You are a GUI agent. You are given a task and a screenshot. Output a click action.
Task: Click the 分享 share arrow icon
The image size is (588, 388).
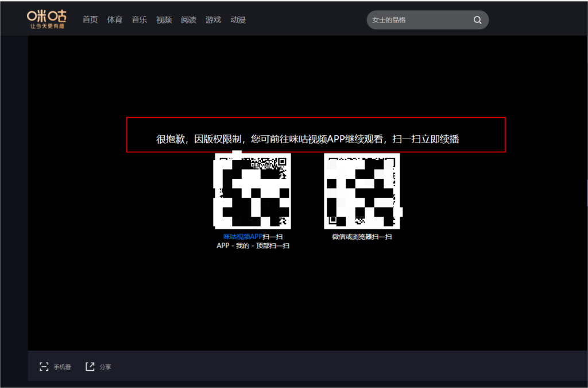click(90, 367)
